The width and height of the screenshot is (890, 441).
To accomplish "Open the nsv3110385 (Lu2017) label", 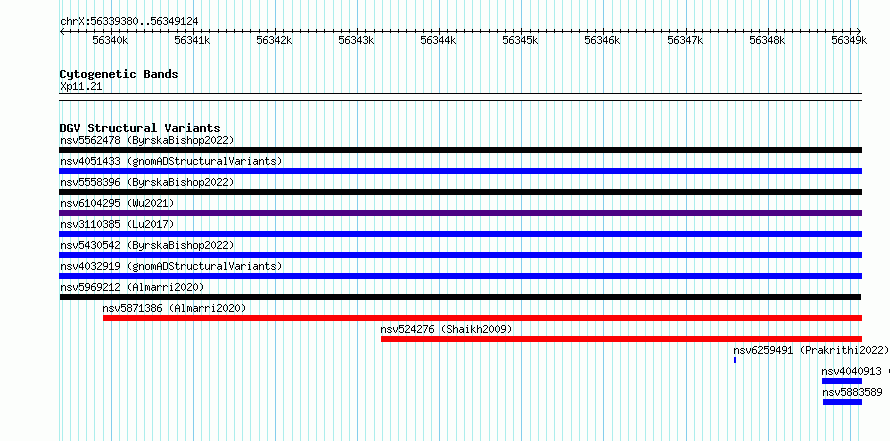I will point(117,224).
